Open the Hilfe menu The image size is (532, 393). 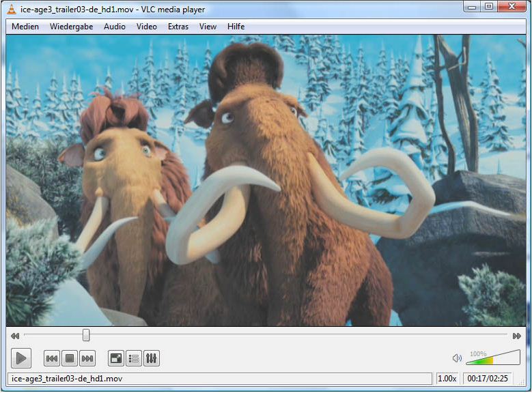pos(236,27)
